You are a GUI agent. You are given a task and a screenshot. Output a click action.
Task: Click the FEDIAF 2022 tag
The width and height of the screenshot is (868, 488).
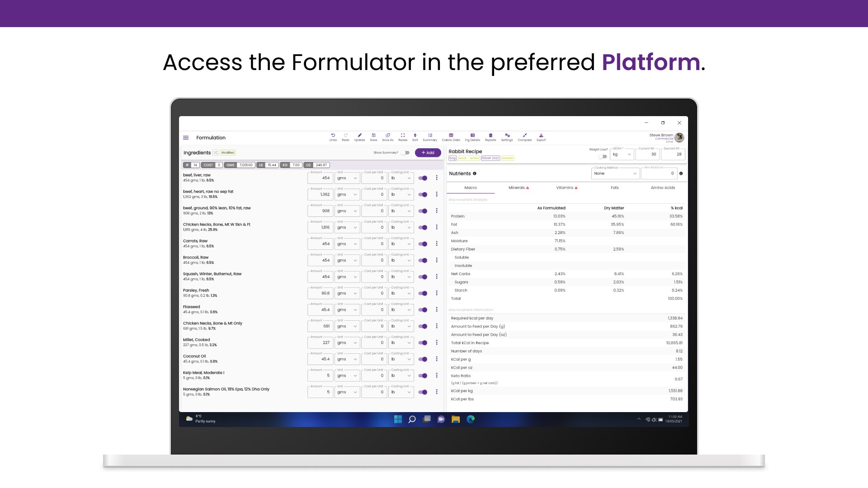click(x=491, y=158)
